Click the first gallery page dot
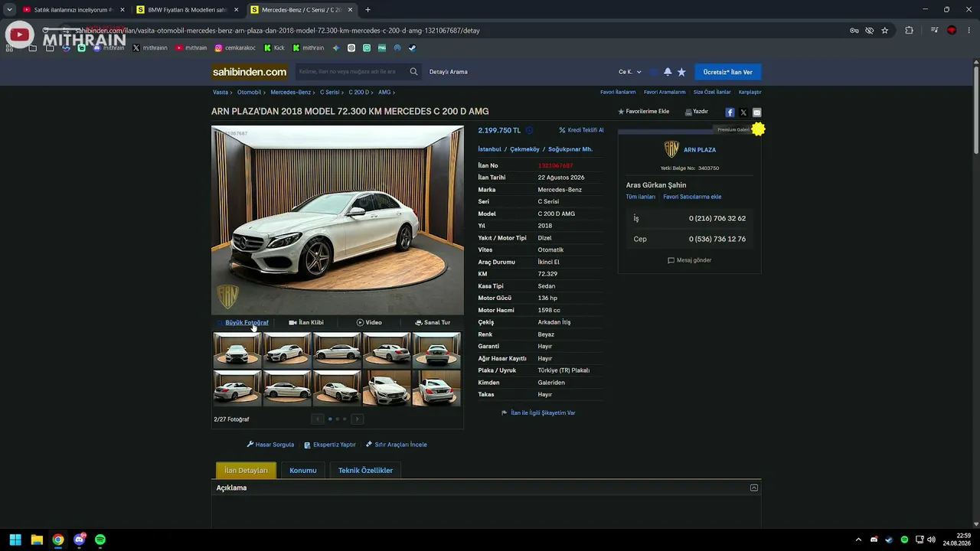 (x=330, y=419)
